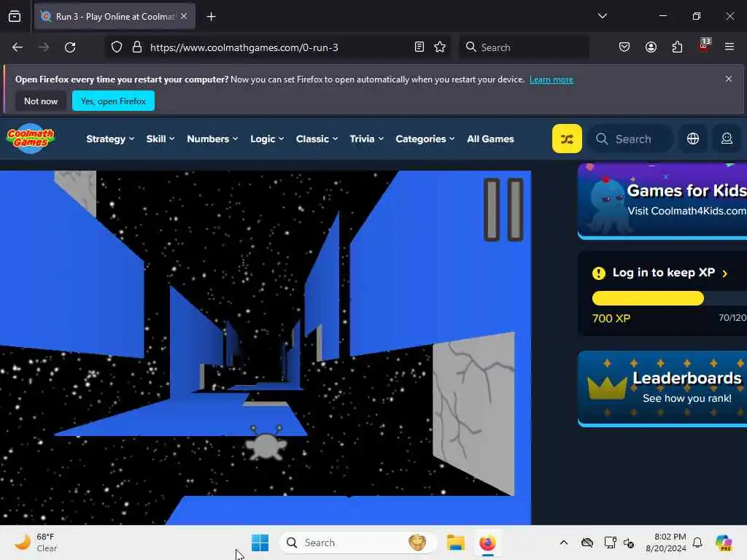Open the Learn more link
This screenshot has height=560, width=747.
click(551, 79)
